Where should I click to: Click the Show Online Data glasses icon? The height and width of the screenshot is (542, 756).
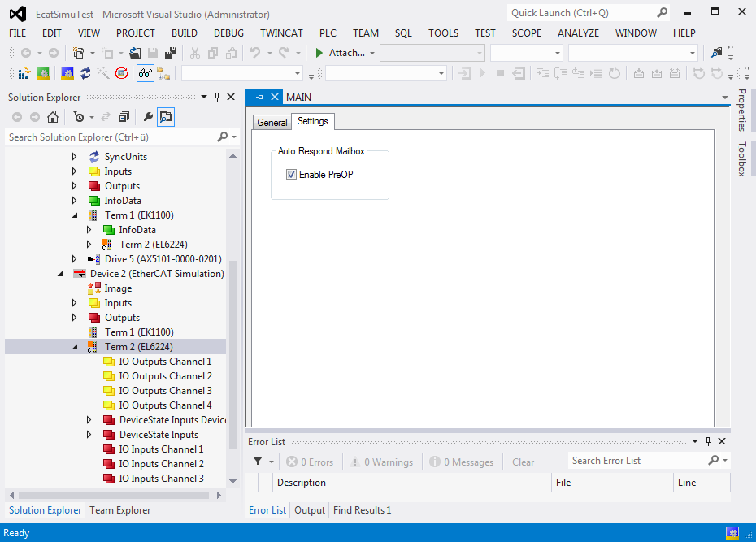coord(146,74)
